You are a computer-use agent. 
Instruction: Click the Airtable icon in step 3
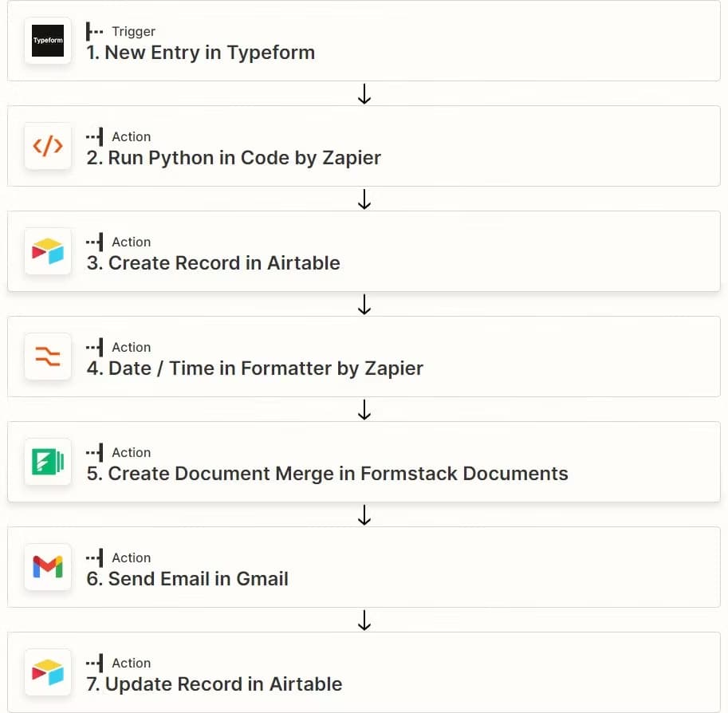(48, 251)
